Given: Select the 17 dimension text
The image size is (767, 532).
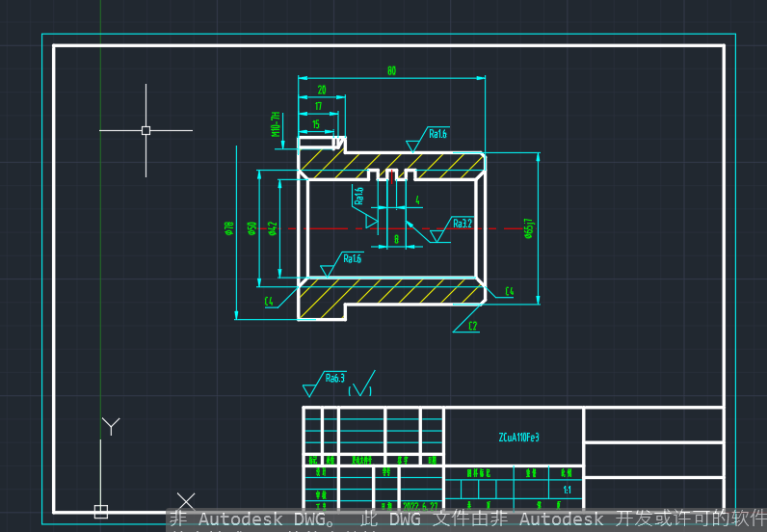Looking at the screenshot, I should pyautogui.click(x=318, y=106).
